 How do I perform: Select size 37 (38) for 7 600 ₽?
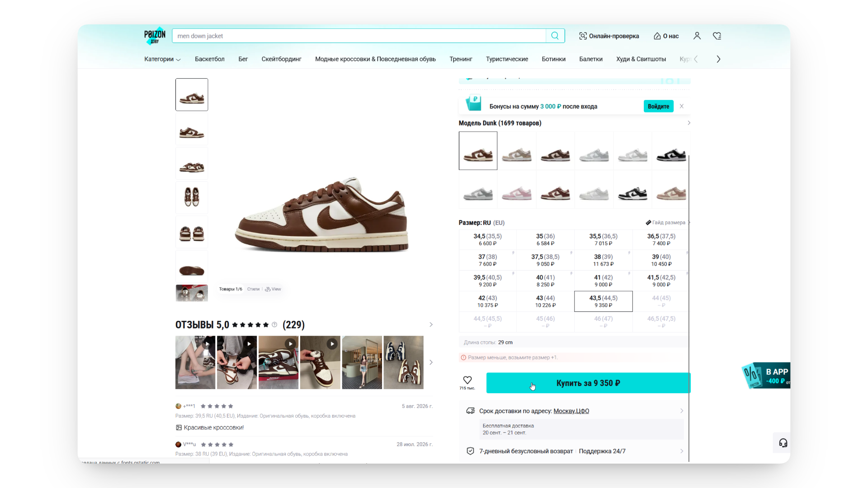pyautogui.click(x=487, y=260)
